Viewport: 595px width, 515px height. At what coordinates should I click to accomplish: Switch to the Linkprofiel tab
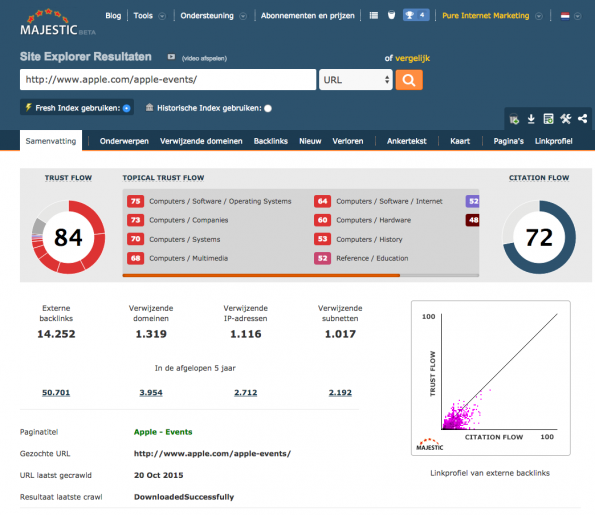[553, 141]
